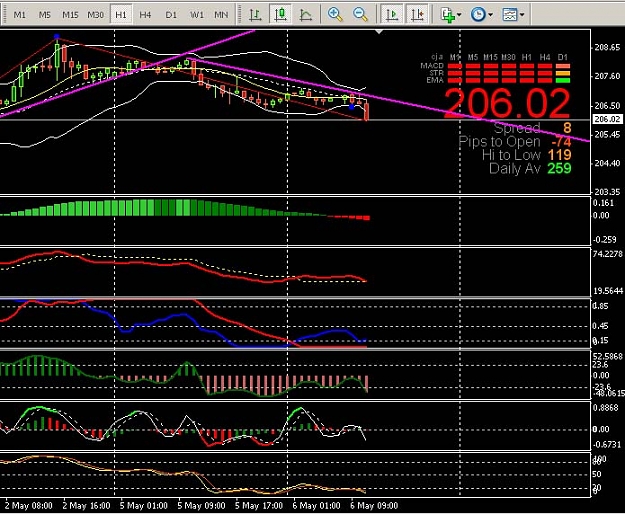Screen dimensions: 625x514
Task: Zoom out of the chart
Action: [x=360, y=15]
